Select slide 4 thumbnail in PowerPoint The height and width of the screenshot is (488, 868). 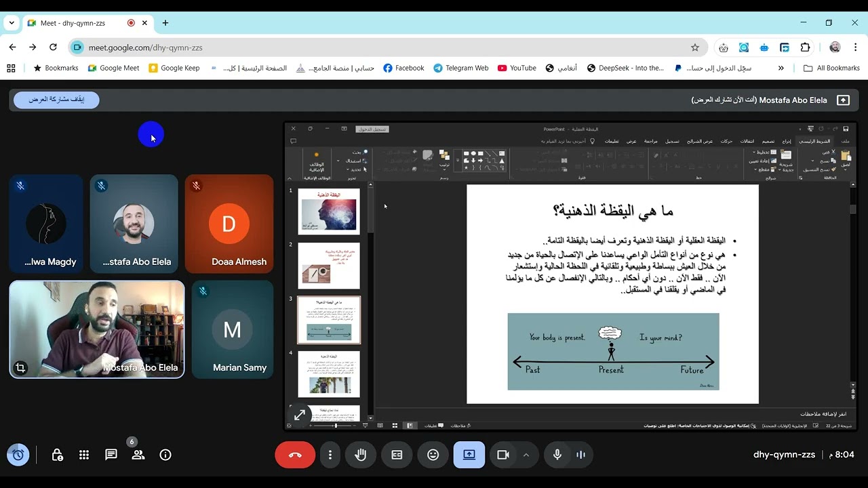pyautogui.click(x=329, y=374)
